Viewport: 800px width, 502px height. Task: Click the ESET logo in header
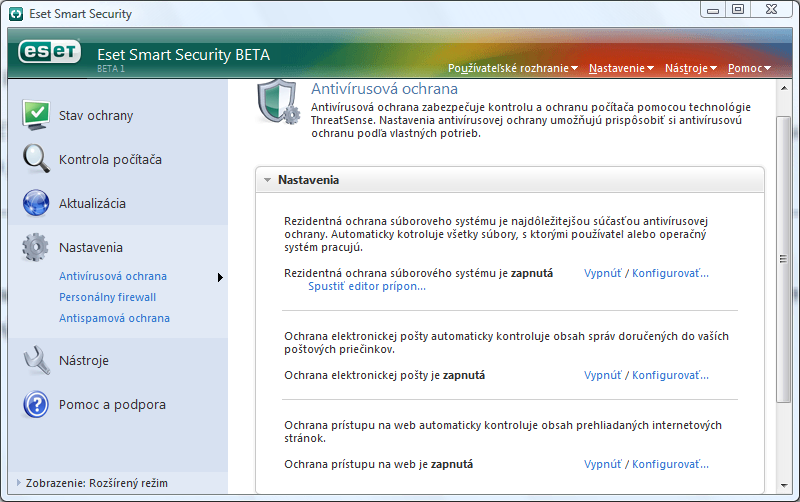pyautogui.click(x=49, y=52)
